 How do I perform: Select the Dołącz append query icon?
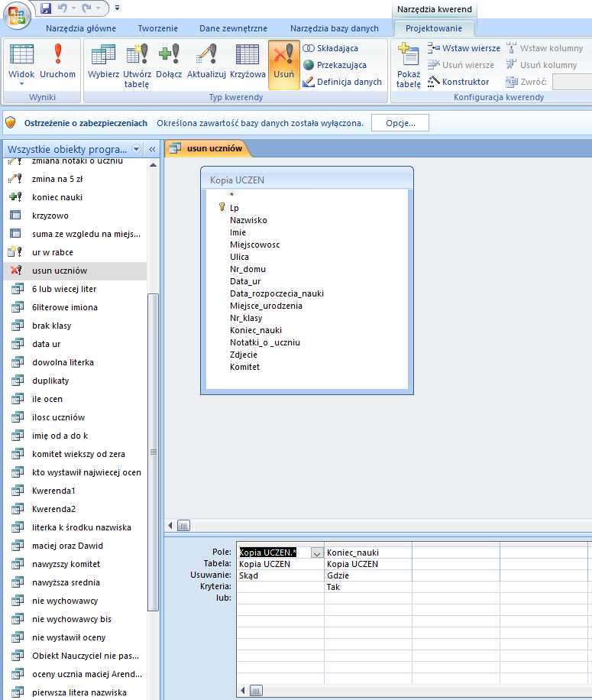pos(168,61)
